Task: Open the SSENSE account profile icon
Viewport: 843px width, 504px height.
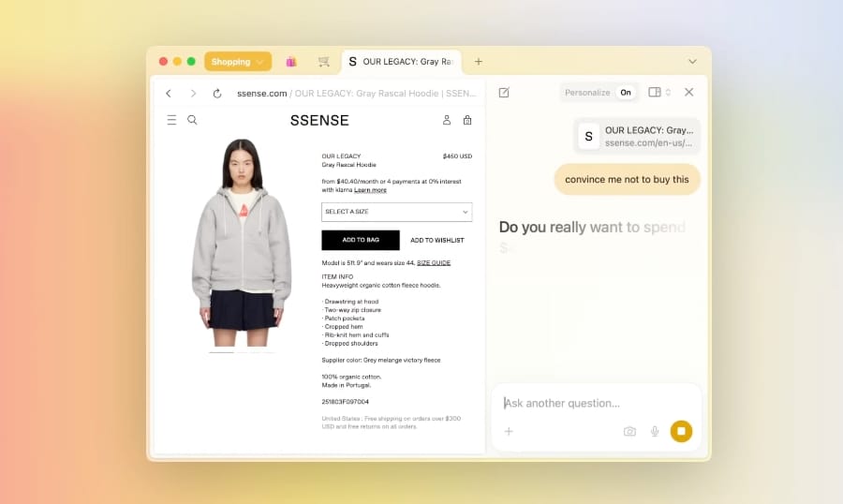Action: tap(447, 120)
